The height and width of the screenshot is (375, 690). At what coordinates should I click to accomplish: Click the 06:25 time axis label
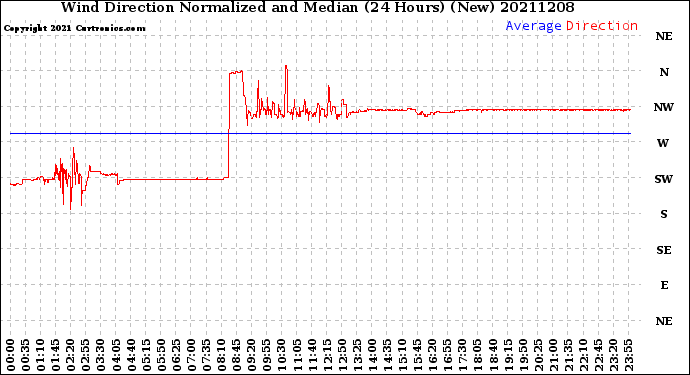tap(176, 355)
